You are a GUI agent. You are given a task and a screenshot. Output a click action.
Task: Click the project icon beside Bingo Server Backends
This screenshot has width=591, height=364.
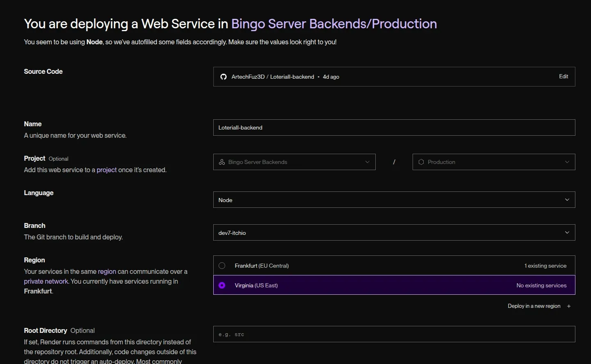[x=221, y=162]
